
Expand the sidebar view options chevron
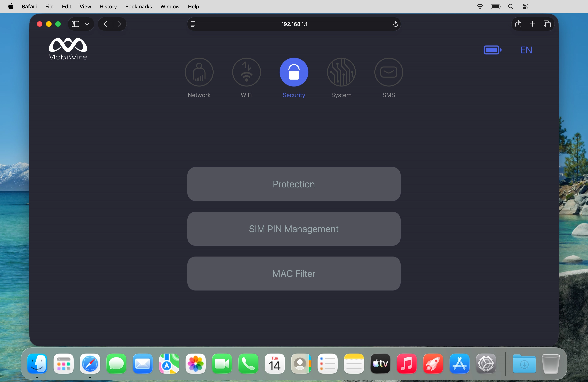[x=87, y=24]
